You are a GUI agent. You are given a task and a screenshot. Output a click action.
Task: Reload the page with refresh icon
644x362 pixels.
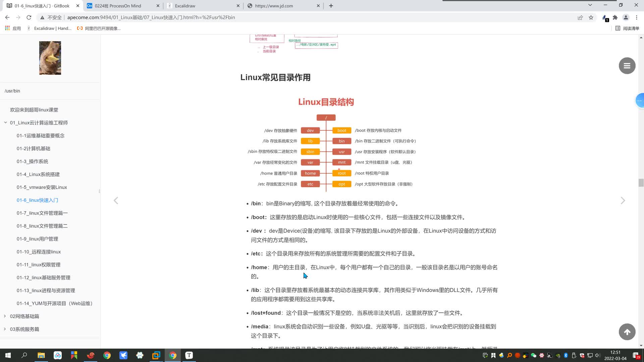point(29,17)
